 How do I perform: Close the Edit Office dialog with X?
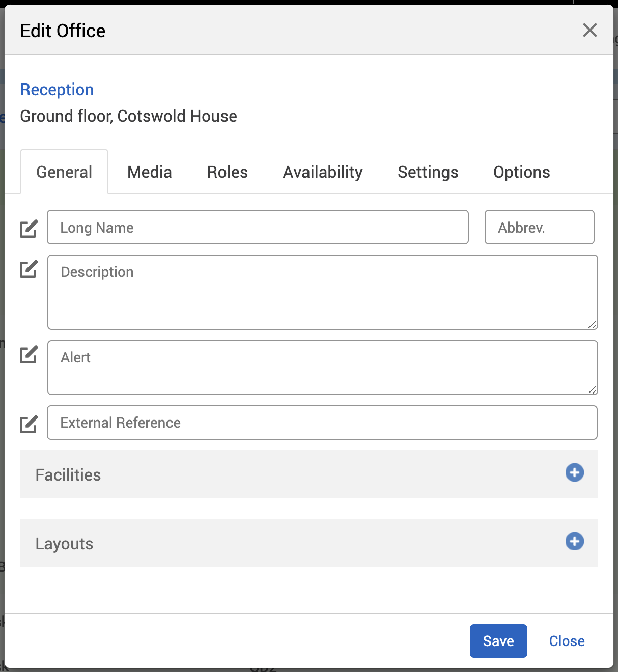click(x=589, y=31)
